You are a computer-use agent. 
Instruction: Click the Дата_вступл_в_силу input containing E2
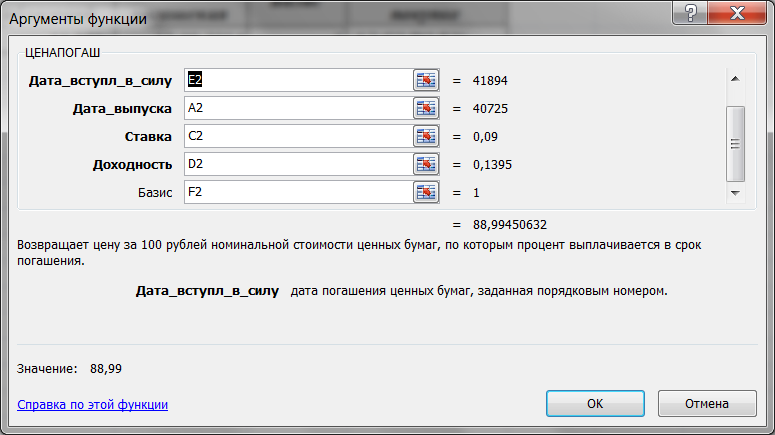tap(299, 80)
